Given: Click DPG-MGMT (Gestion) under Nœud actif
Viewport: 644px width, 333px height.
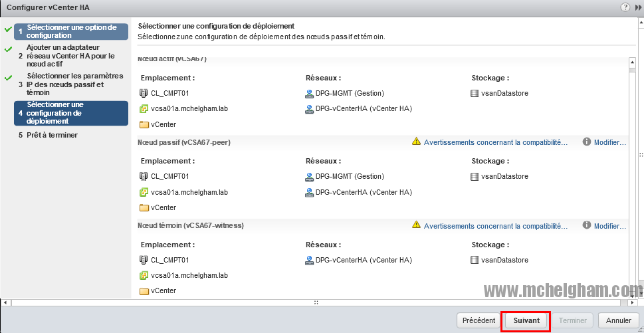Looking at the screenshot, I should [350, 93].
